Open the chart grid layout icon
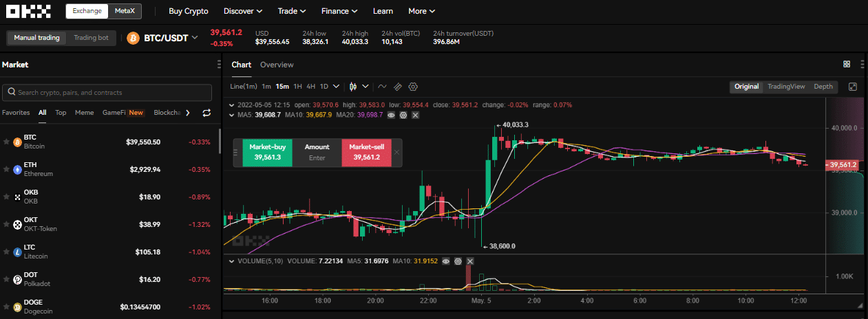 coord(847,64)
